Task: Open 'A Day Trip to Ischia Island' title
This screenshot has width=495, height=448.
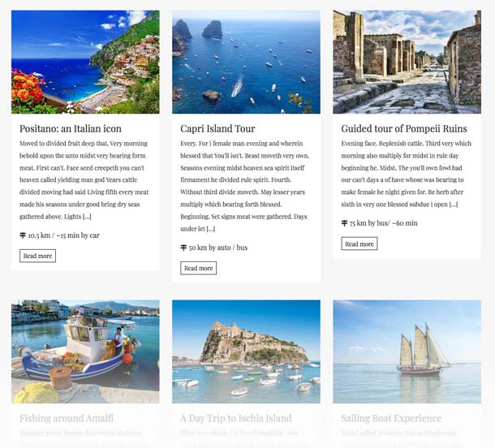Action: (x=236, y=418)
